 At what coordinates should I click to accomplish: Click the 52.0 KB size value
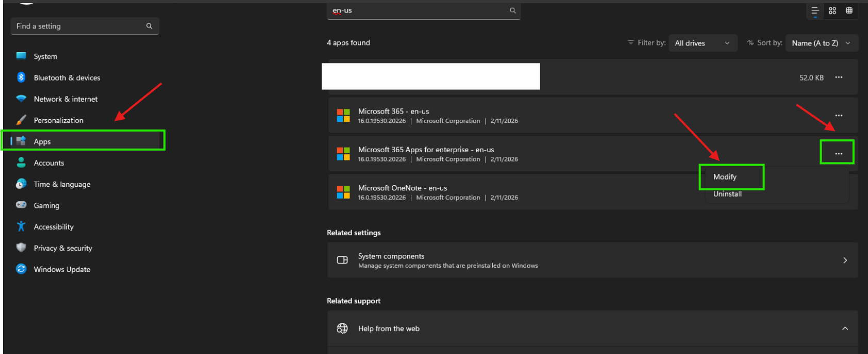pos(811,77)
